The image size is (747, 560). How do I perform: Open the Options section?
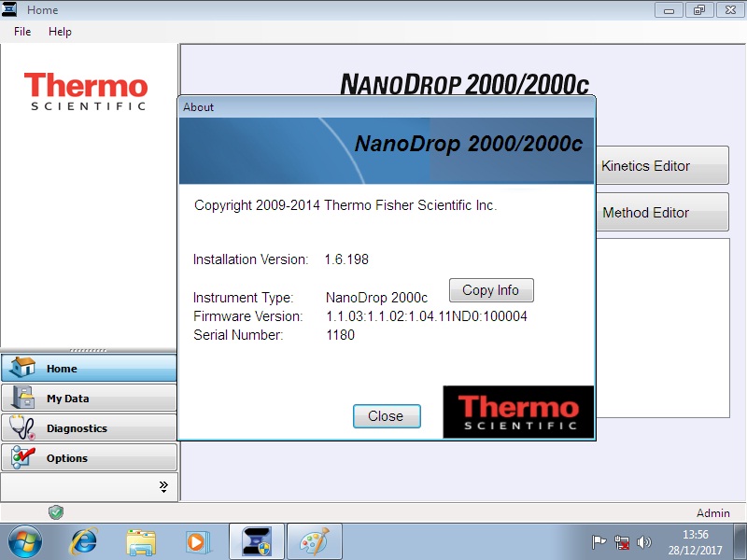(89, 458)
